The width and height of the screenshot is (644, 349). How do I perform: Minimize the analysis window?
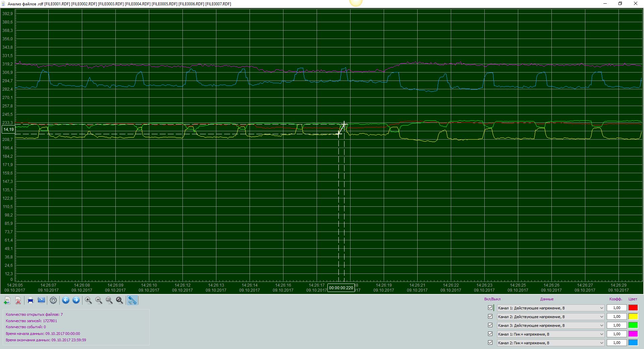605,4
